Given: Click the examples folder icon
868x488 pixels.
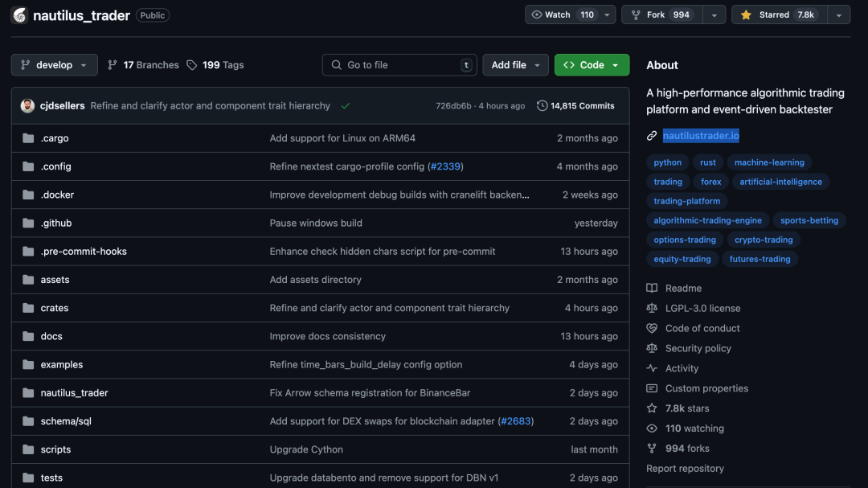Looking at the screenshot, I should (x=28, y=364).
